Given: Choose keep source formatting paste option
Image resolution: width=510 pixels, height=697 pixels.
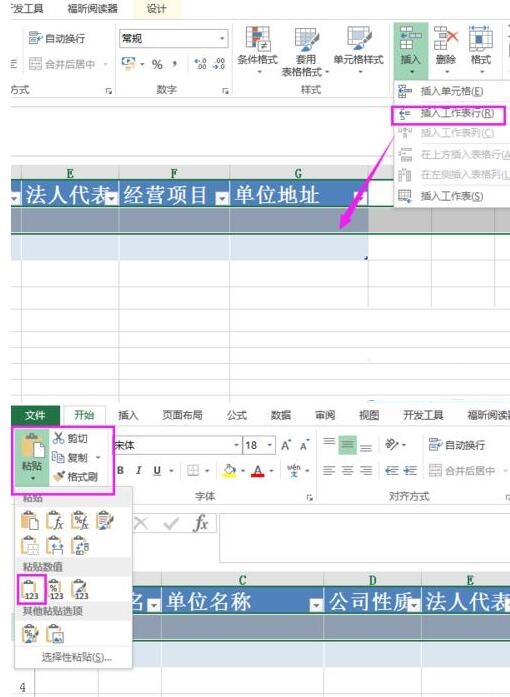Looking at the screenshot, I should coord(105,521).
